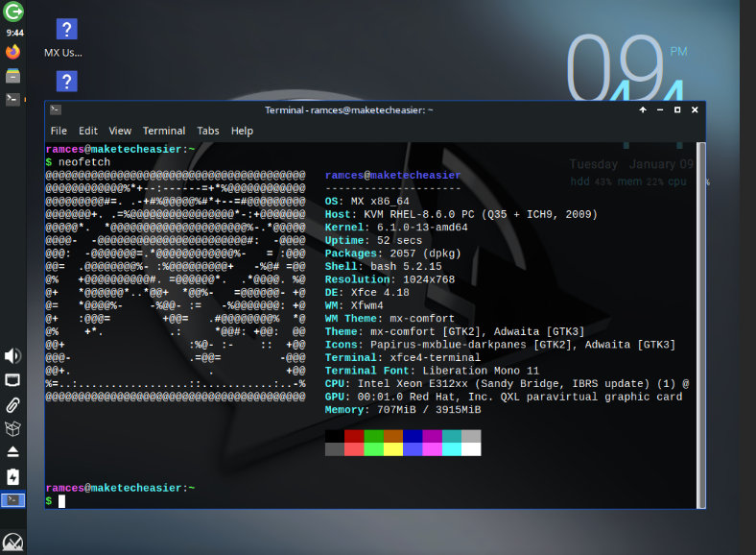The width and height of the screenshot is (756, 555).
Task: Open terminal launcher in the side panel
Action: pyautogui.click(x=13, y=100)
